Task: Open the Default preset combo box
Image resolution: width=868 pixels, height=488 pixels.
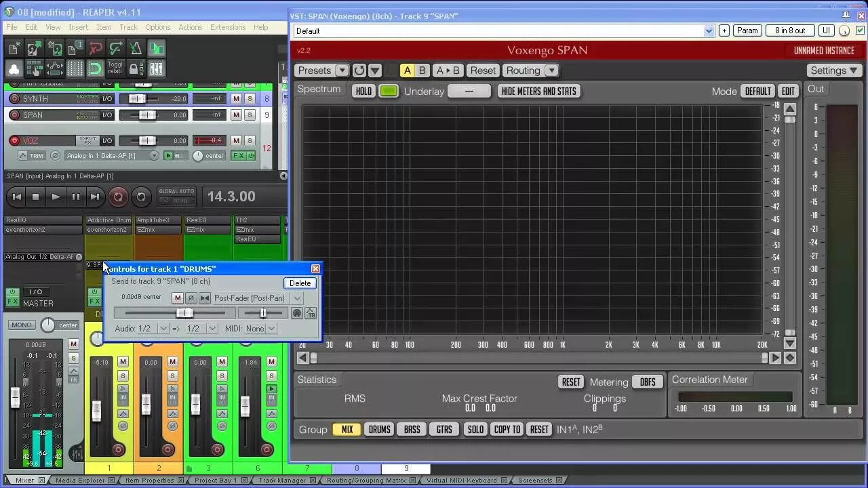Action: (504, 30)
